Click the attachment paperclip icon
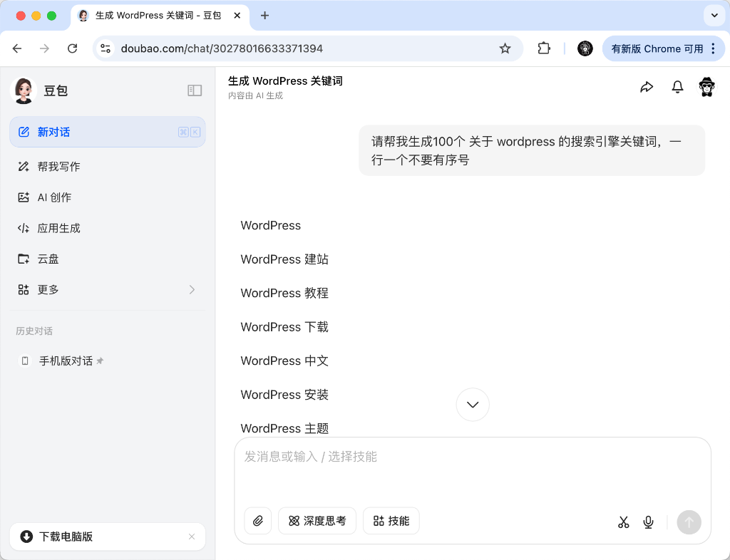 point(258,521)
